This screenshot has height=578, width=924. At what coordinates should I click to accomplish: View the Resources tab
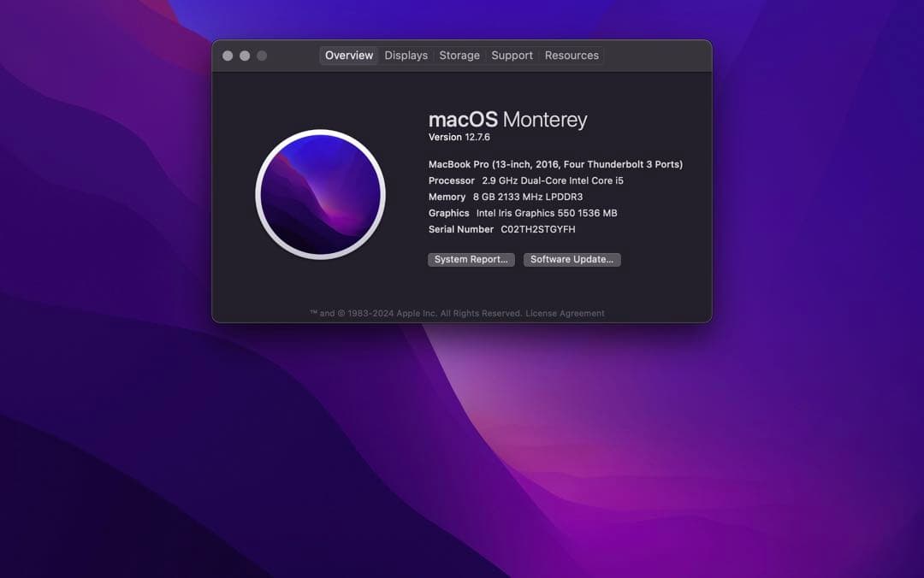[x=572, y=55]
